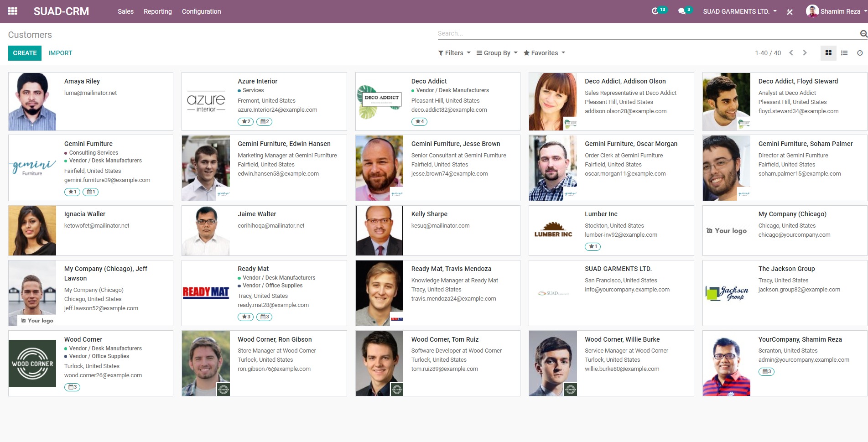Open Amaya Riley customer card
Image resolution: width=868 pixels, height=442 pixels.
tap(91, 101)
